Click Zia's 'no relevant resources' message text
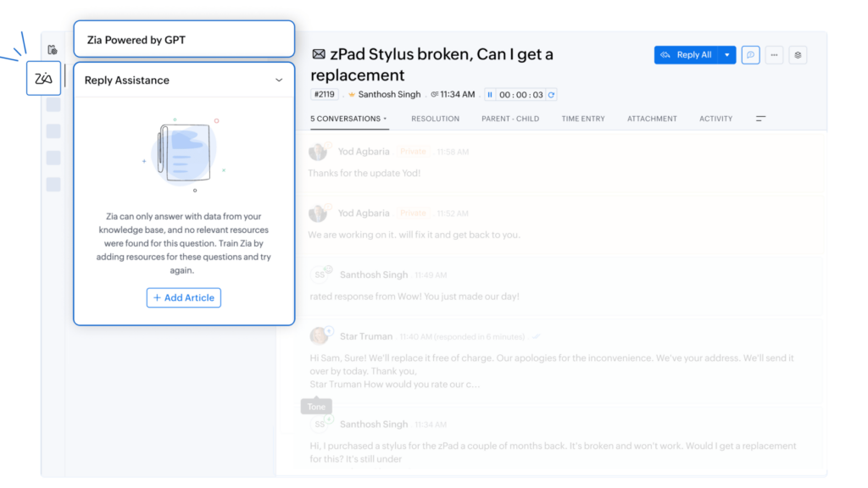The image size is (868, 488). [x=184, y=243]
